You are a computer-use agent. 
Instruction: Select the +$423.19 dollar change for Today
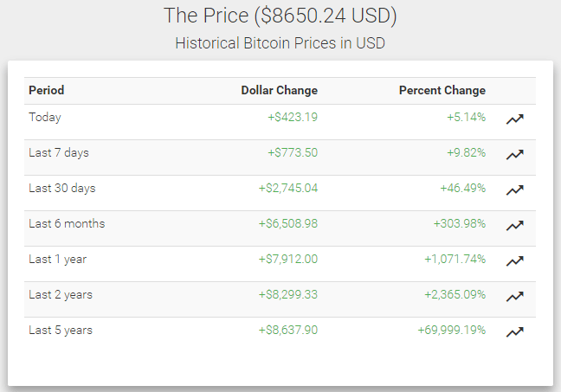coord(293,117)
